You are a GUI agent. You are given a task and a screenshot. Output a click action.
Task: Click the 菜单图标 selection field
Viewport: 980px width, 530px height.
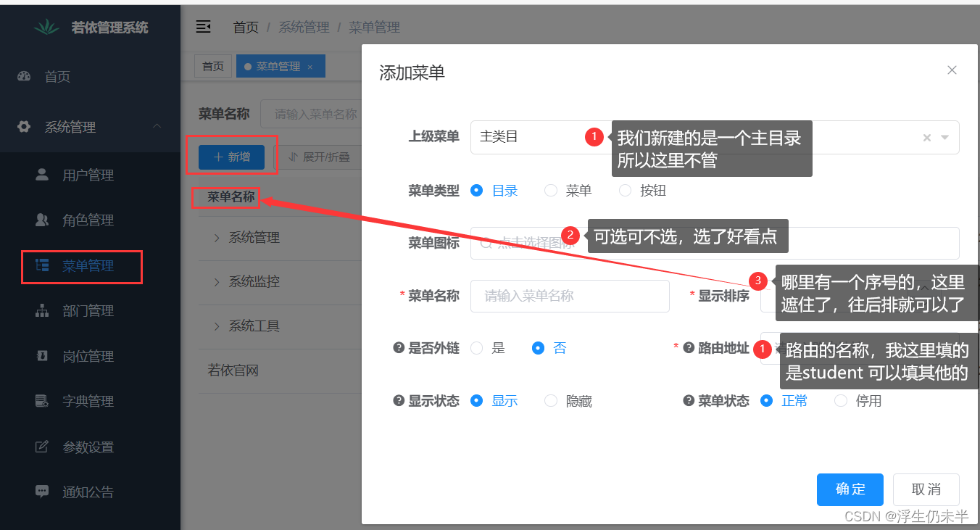(x=715, y=243)
